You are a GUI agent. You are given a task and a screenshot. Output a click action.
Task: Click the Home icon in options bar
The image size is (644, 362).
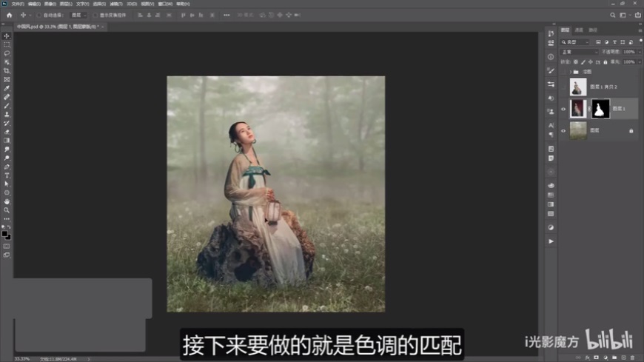(x=9, y=16)
